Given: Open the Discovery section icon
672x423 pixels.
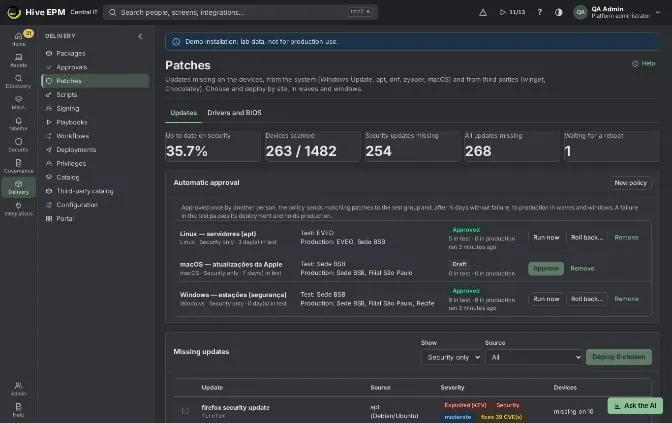Looking at the screenshot, I should click(x=18, y=81).
